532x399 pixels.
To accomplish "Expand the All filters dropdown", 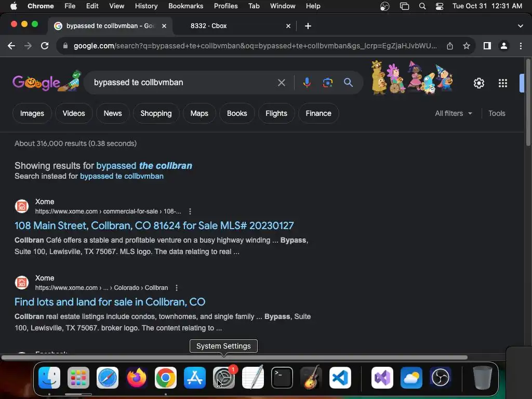I will tap(453, 113).
